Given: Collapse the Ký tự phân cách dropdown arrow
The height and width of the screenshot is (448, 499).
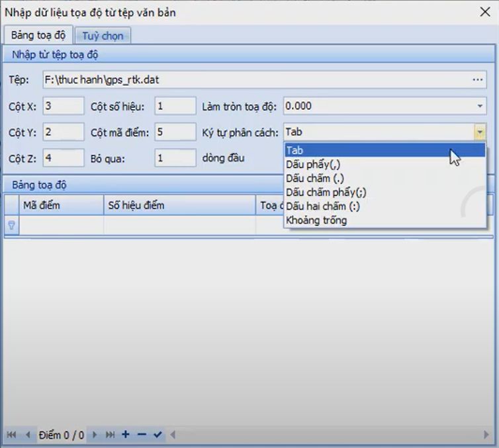Looking at the screenshot, I should tap(480, 132).
